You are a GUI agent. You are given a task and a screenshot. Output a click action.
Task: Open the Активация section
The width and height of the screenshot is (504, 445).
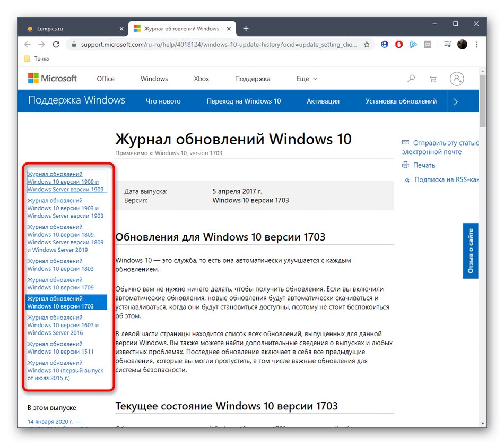(x=323, y=101)
